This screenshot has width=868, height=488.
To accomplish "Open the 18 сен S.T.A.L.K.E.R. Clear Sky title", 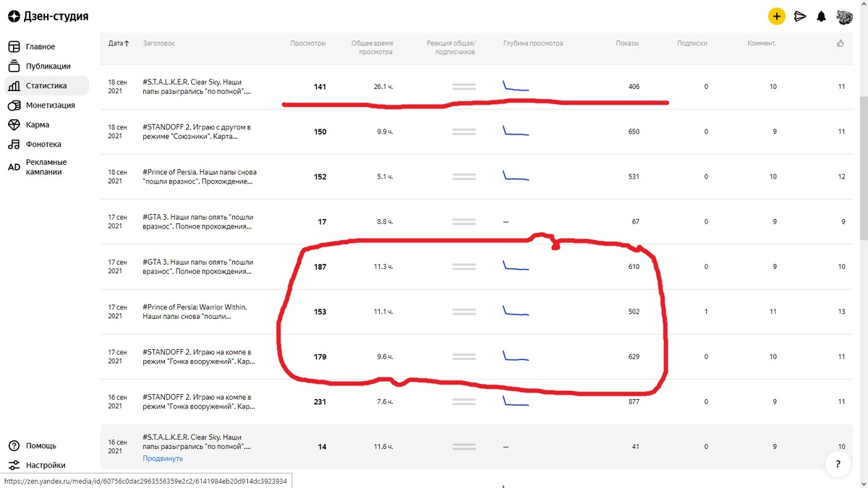I will click(x=197, y=87).
